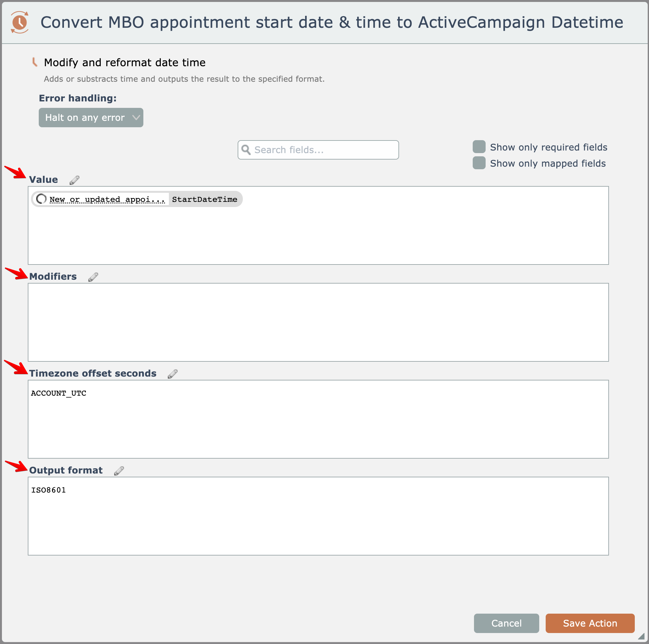649x644 pixels.
Task: Enable Show only required fields checkbox
Action: [x=479, y=147]
